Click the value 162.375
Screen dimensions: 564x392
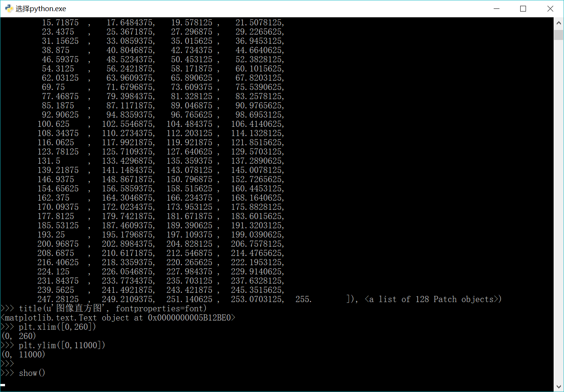pyautogui.click(x=53, y=198)
